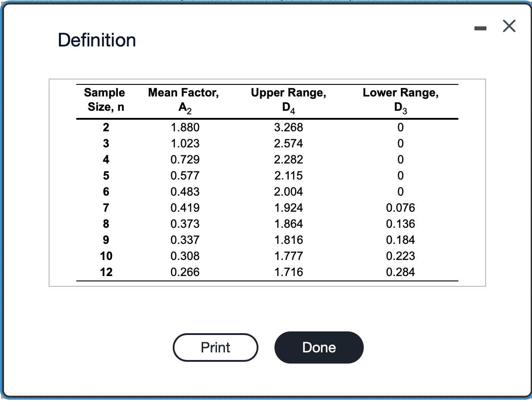Click the Print button
Viewport: 532px width, 406px height.
tap(216, 347)
